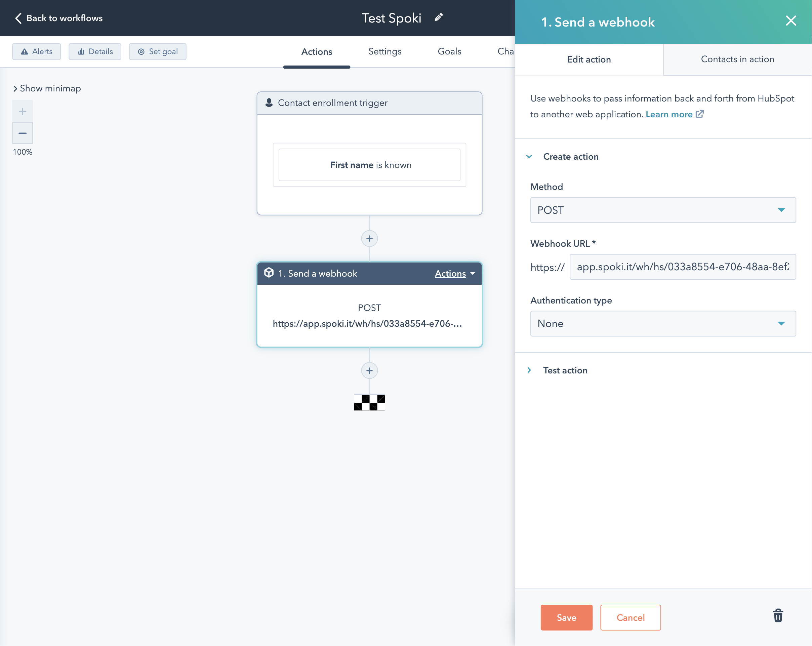Image resolution: width=812 pixels, height=646 pixels.
Task: Switch to the Goals tab
Action: pyautogui.click(x=449, y=52)
